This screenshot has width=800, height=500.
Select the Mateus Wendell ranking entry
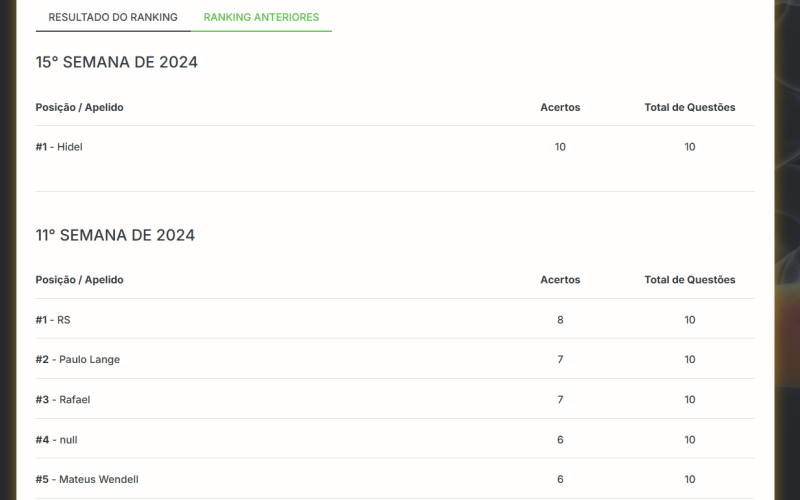tap(98, 480)
